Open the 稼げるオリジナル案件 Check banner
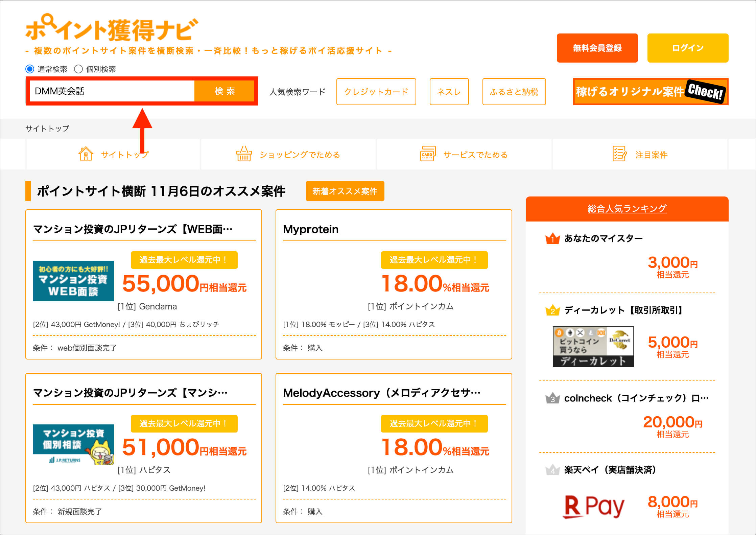756x535 pixels. tap(651, 92)
